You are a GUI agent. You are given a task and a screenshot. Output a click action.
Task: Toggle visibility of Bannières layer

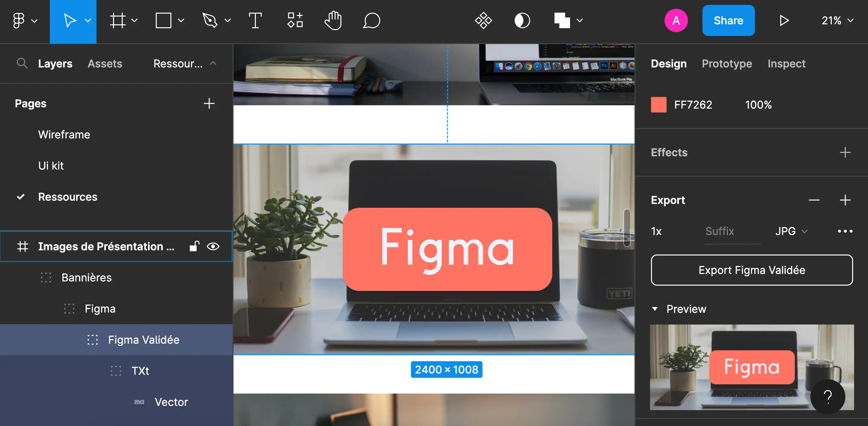pos(212,277)
